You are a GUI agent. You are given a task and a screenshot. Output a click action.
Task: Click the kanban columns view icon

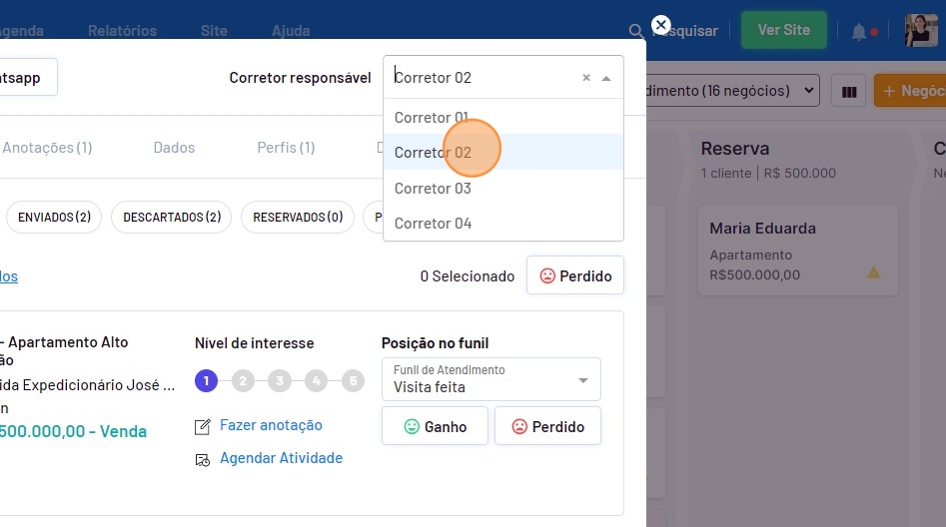pos(848,92)
